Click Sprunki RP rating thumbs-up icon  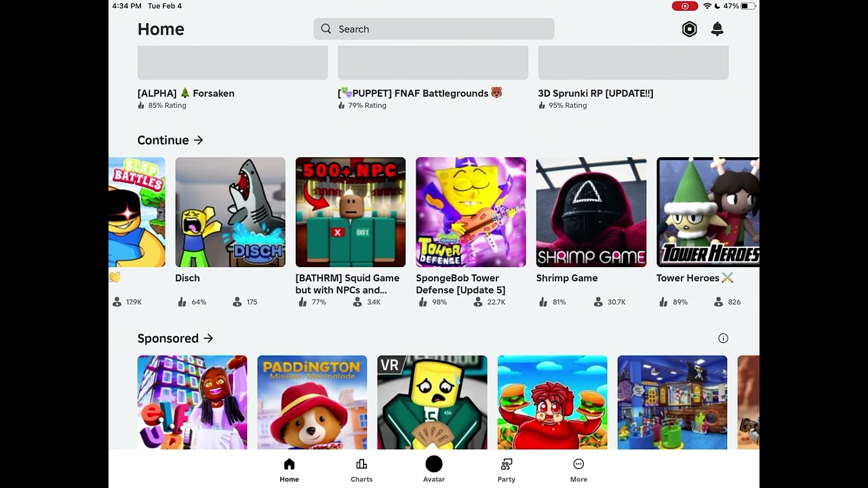[x=542, y=106]
